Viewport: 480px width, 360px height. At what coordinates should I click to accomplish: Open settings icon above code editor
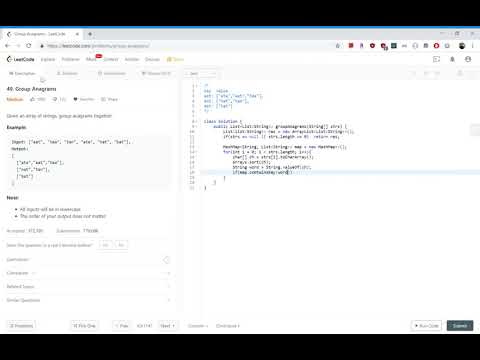pyautogui.click(x=460, y=73)
